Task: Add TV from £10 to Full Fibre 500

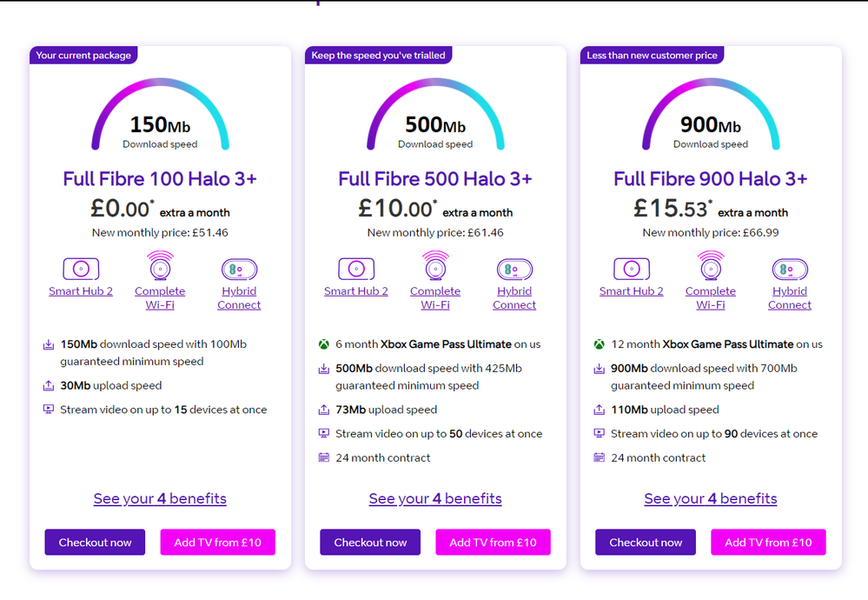Action: 493,542
